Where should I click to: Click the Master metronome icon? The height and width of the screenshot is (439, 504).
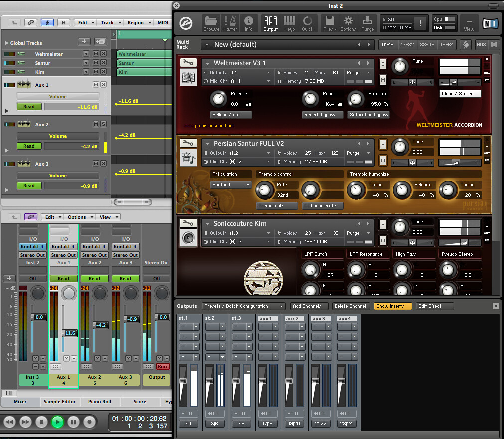coord(230,23)
